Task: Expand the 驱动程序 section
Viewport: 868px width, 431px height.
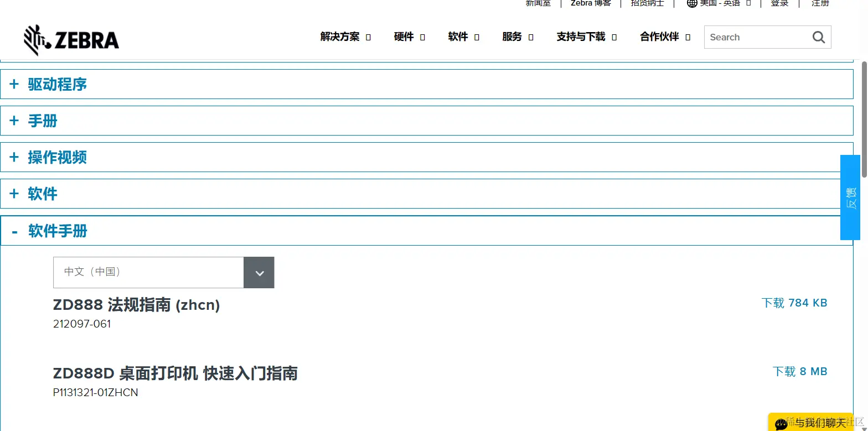Action: point(426,84)
